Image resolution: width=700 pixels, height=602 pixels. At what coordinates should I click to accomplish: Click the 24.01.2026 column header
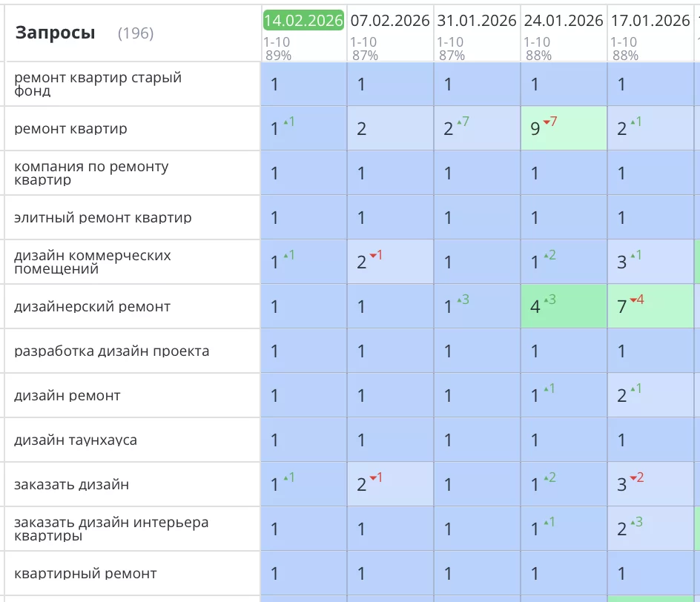click(x=564, y=21)
